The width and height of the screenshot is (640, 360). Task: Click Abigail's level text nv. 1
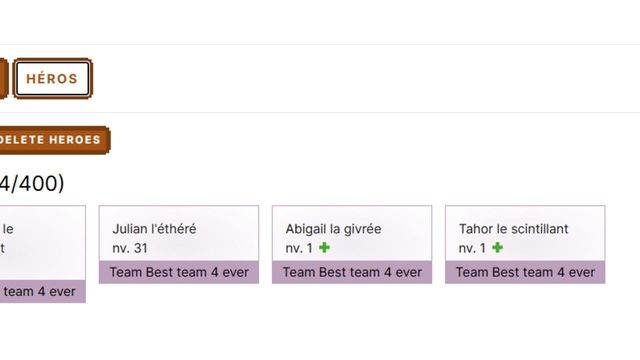point(299,248)
